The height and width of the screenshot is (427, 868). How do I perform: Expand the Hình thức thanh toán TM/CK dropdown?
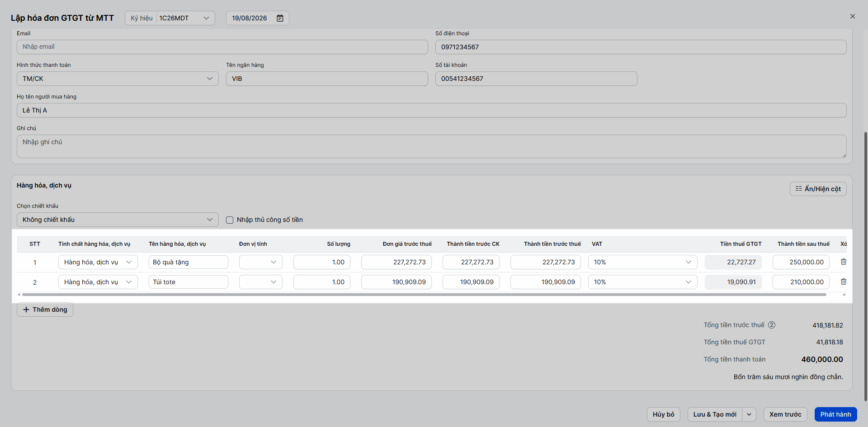(x=118, y=79)
